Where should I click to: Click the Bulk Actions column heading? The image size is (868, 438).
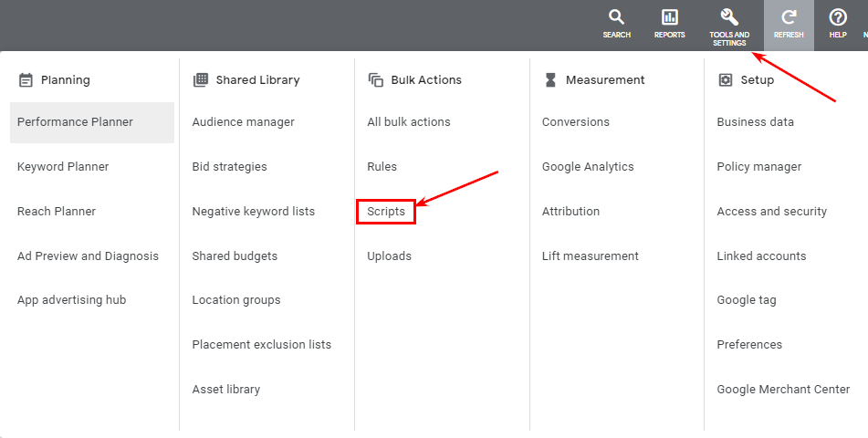click(x=426, y=79)
